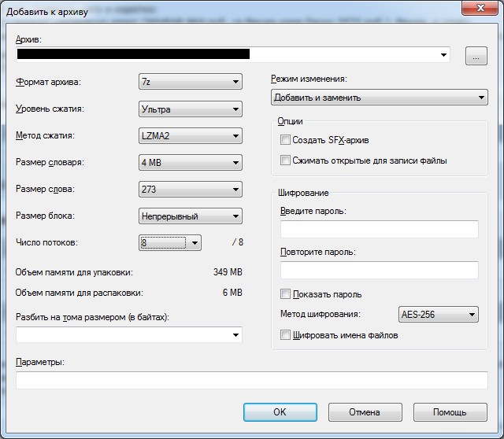Expand the dictionary size 4 MB dropdown
Image resolution: width=504 pixels, height=439 pixels.
point(190,163)
